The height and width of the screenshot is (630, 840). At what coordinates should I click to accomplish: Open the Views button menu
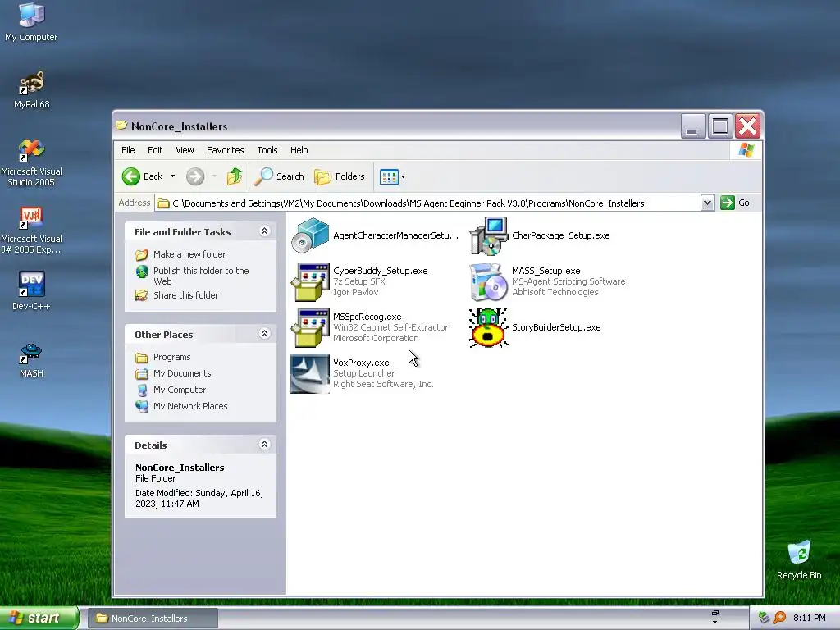(393, 176)
